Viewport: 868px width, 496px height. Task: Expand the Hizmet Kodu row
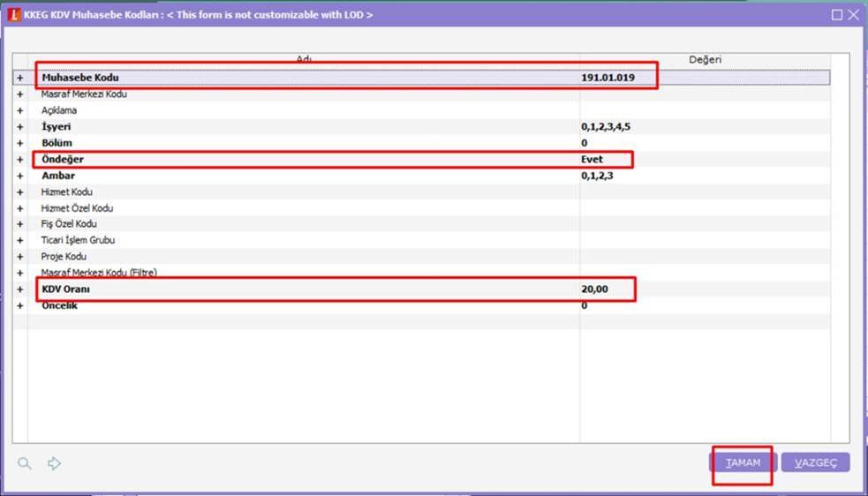pos(20,192)
